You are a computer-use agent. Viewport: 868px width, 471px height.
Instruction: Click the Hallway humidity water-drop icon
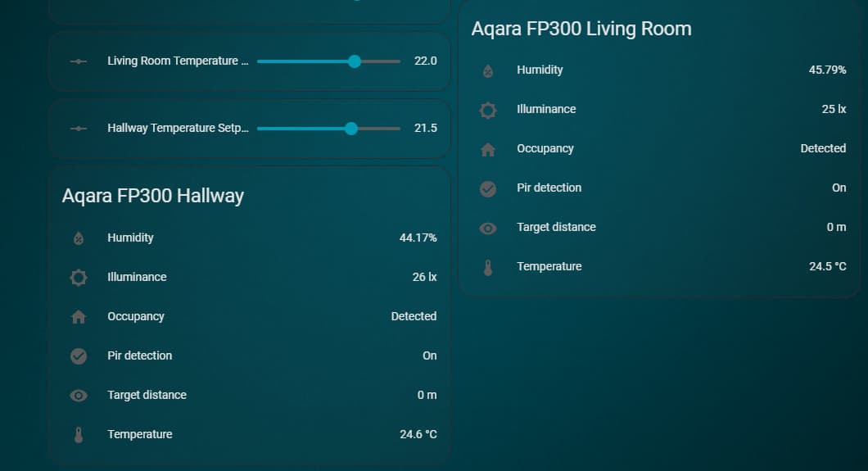[x=79, y=238]
